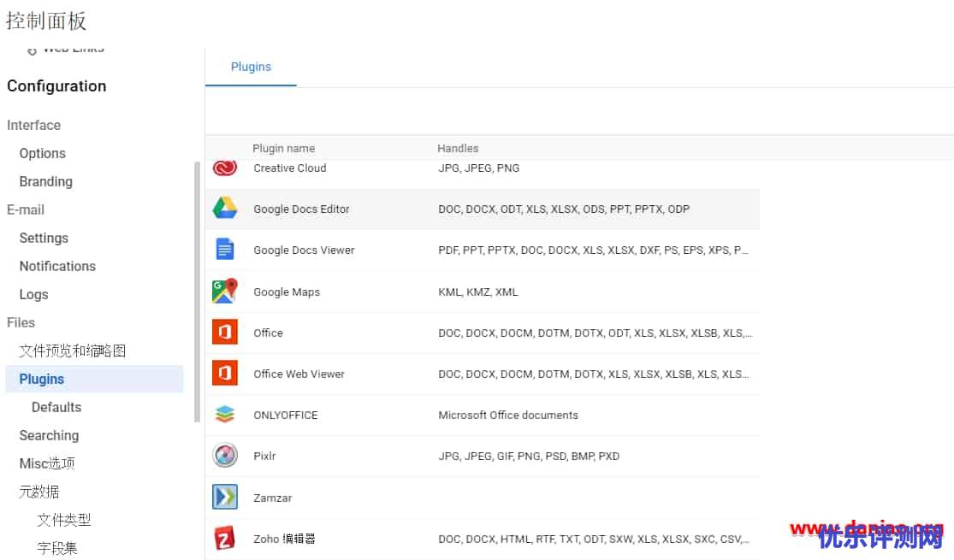
Task: Select the Pixlr plugin icon
Action: (x=225, y=456)
